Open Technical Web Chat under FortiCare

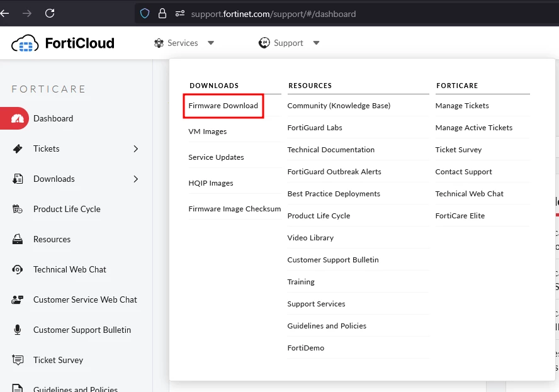(469, 194)
